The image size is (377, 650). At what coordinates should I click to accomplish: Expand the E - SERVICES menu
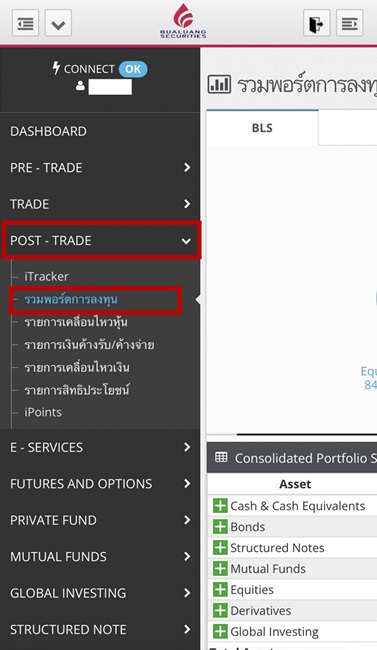(x=100, y=447)
